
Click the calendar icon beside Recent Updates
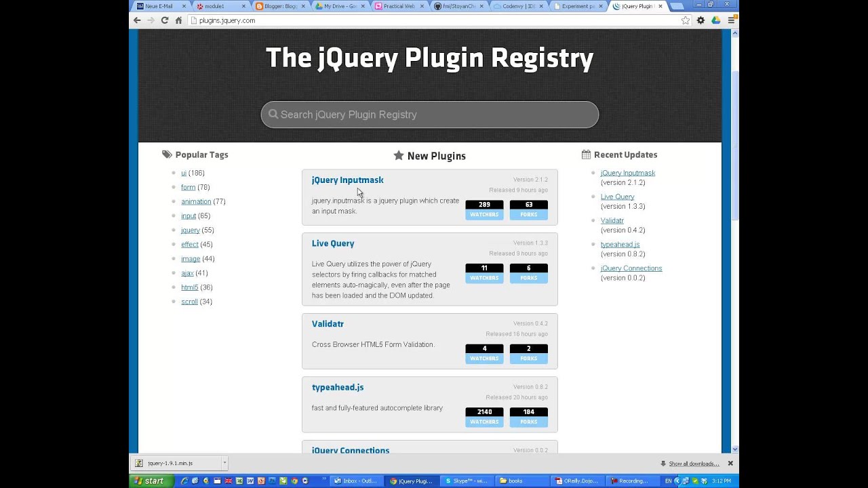tap(586, 155)
